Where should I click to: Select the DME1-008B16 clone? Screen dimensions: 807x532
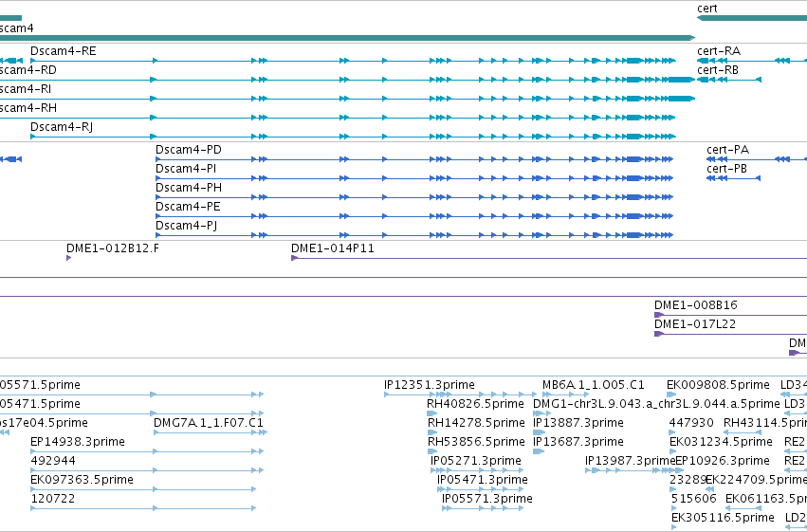730,315
